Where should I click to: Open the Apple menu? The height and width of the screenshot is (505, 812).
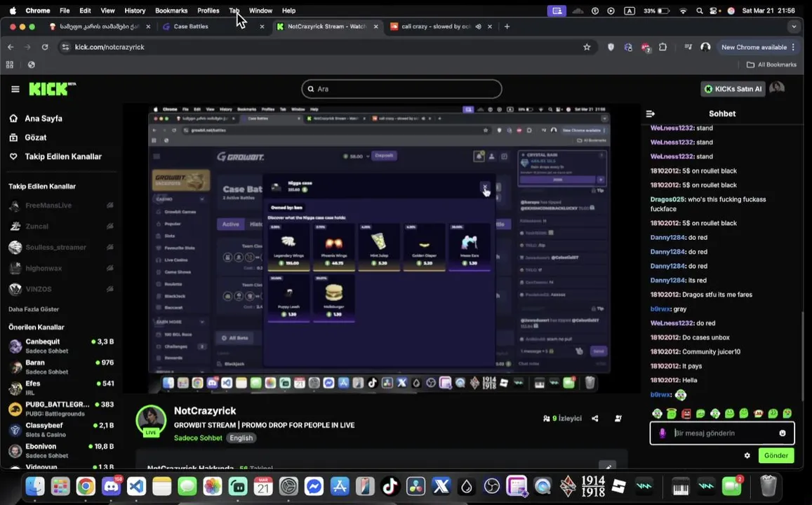(13, 11)
